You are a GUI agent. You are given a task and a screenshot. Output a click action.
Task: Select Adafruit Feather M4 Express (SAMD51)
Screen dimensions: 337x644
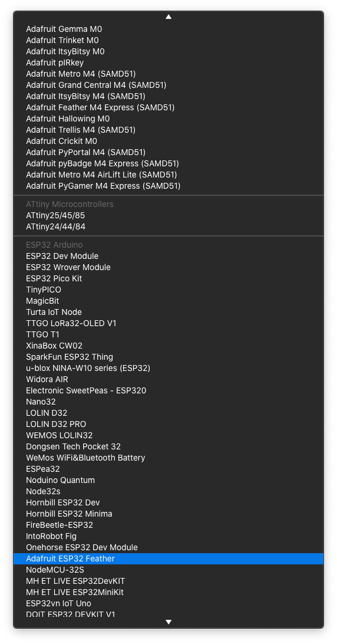click(168, 107)
